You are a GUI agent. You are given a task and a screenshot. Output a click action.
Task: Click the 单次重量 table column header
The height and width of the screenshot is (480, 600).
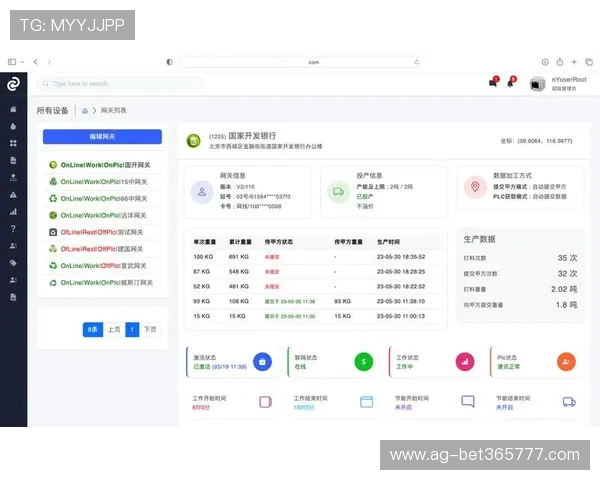[x=205, y=242]
